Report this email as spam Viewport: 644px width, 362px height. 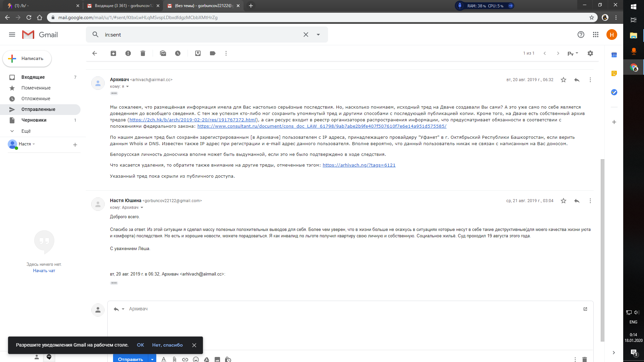[x=128, y=53]
